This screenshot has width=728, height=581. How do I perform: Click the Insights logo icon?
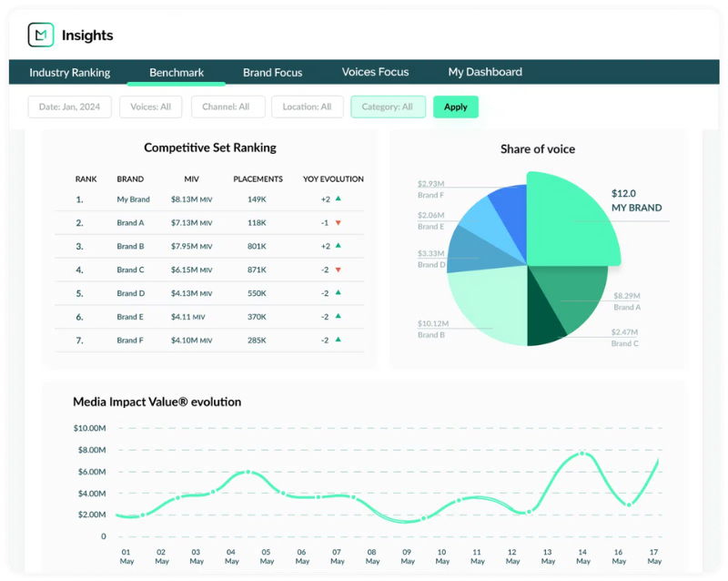[x=41, y=36]
